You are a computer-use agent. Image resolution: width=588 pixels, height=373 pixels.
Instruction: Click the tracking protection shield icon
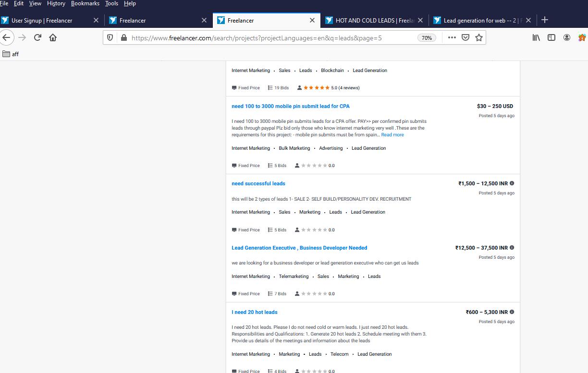coord(110,37)
